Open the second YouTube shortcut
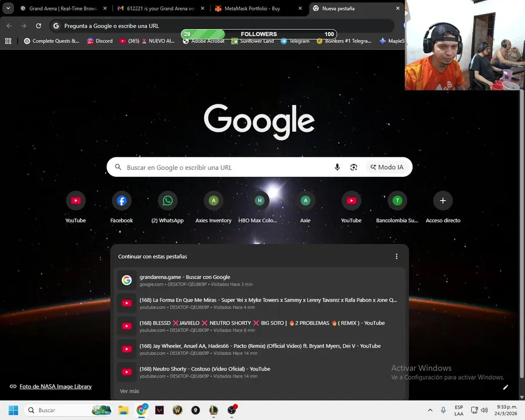Viewport: 525px width, 420px height. coord(351,207)
